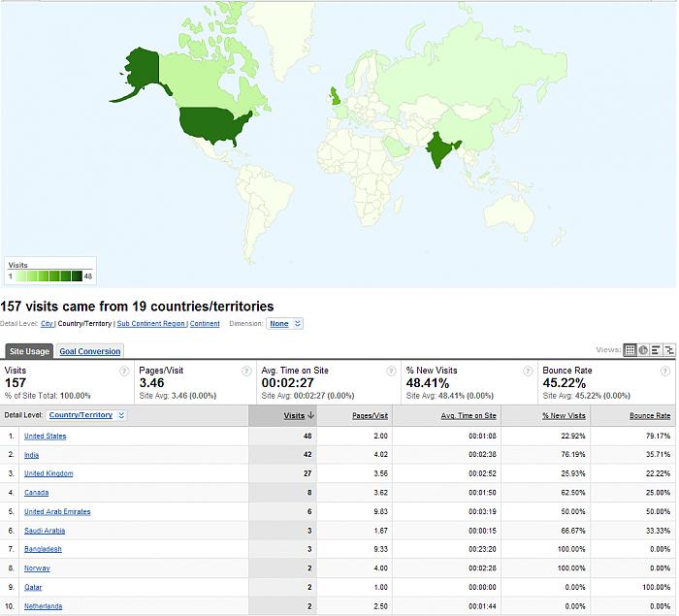
Task: Select the Goal Conversion tab
Action: [x=89, y=351]
